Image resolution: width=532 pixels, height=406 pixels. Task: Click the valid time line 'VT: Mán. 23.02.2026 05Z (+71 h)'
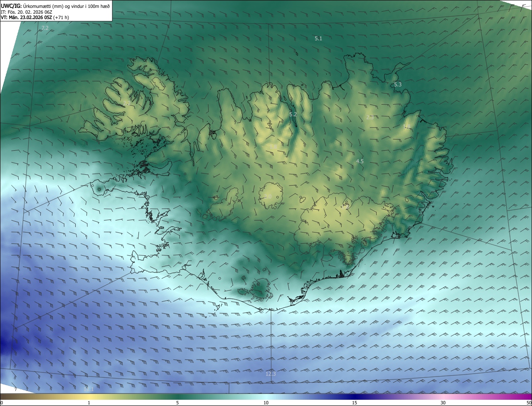35,18
